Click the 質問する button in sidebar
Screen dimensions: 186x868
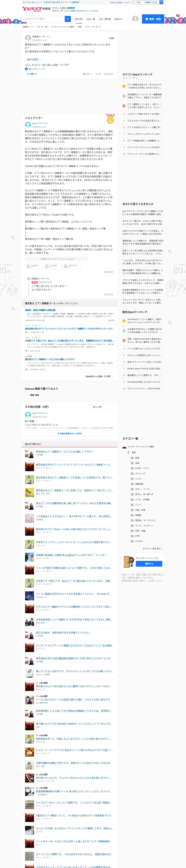click(x=149, y=564)
